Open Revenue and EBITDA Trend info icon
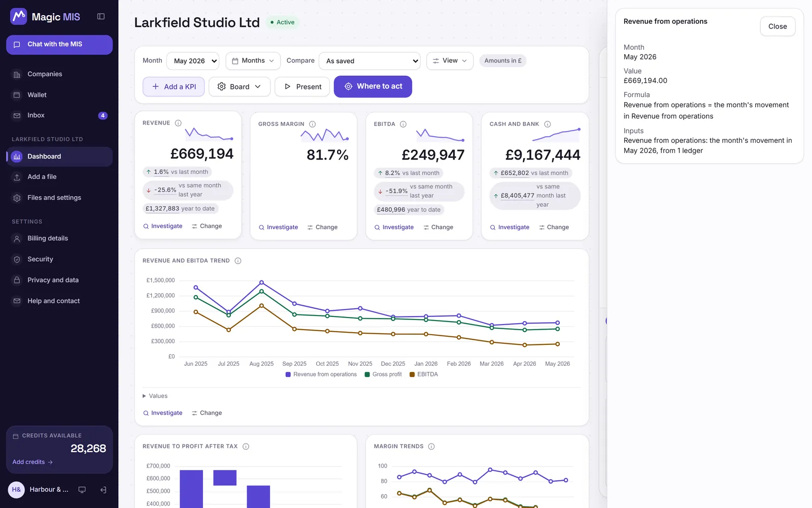Screen dimensions: 812x508 [238, 261]
